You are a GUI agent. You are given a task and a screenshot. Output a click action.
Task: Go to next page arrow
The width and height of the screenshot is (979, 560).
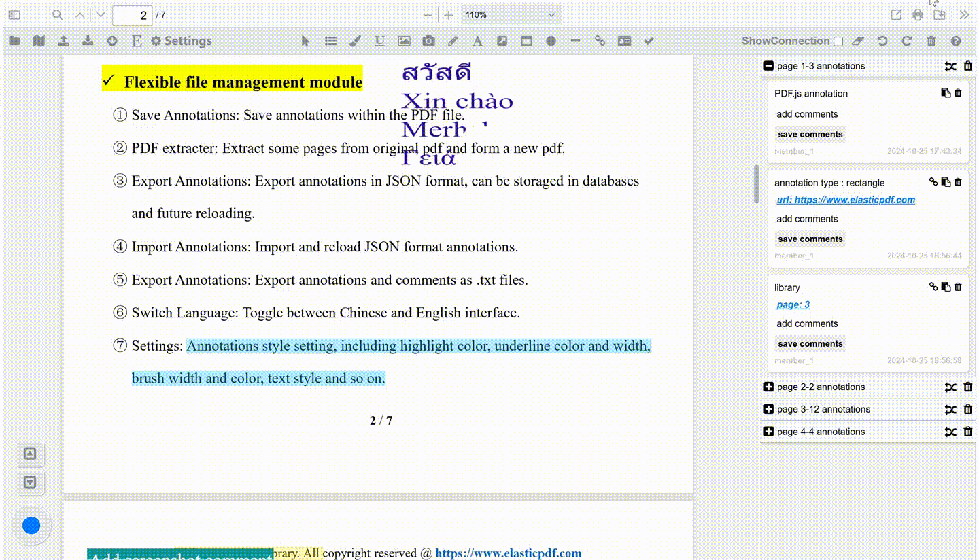[101, 14]
